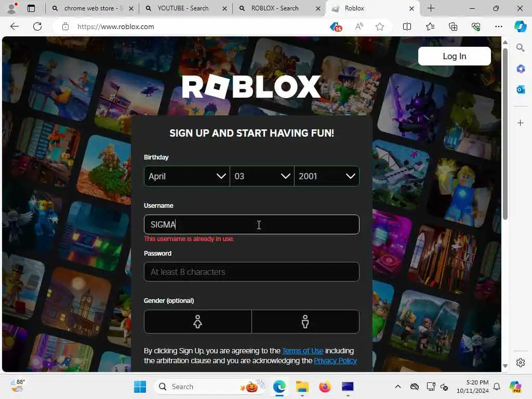Add this page to favorites star
532x399 pixels.
click(380, 26)
